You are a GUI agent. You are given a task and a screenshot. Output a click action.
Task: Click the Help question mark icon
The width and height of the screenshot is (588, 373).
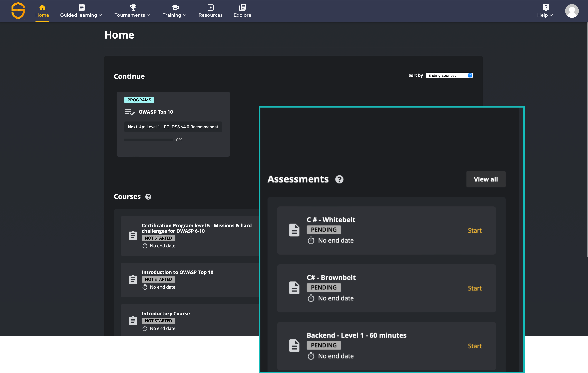click(x=546, y=7)
